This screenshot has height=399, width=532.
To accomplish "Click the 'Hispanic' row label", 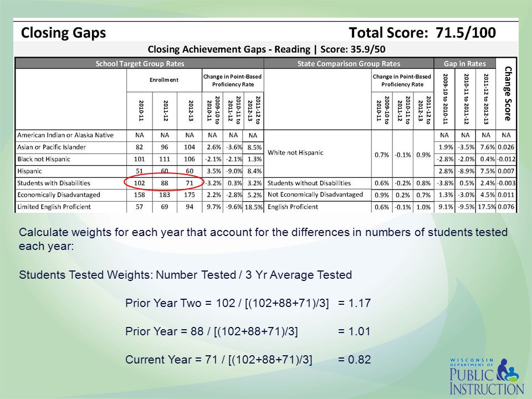I will [29, 171].
